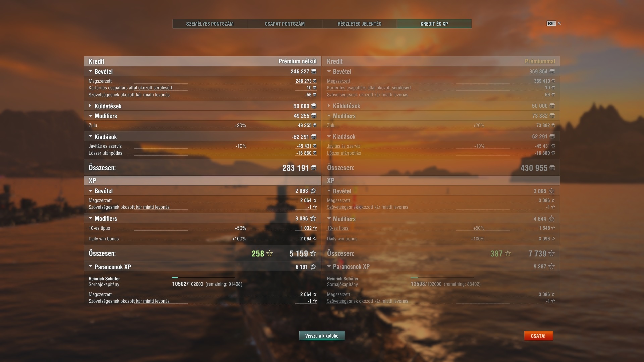Click the star icon beside premium total 7 739
The height and width of the screenshot is (362, 644).
coord(551,253)
